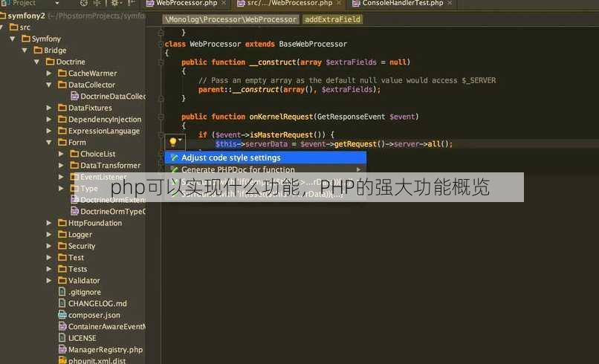The height and width of the screenshot is (364, 599).
Task: Click the Validator folder icon
Action: [62, 280]
